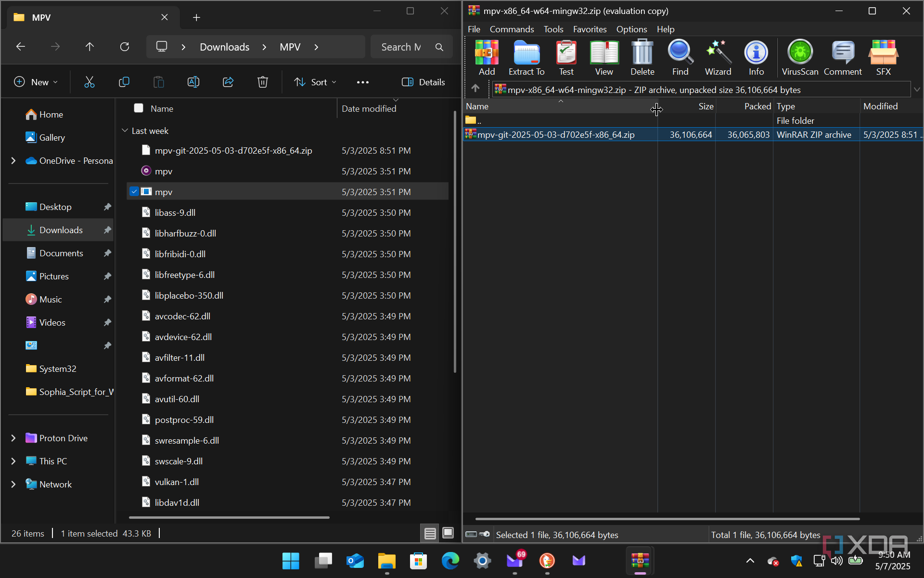Start VirusScan in WinRAR toolbar
The height and width of the screenshot is (578, 924).
pyautogui.click(x=800, y=57)
